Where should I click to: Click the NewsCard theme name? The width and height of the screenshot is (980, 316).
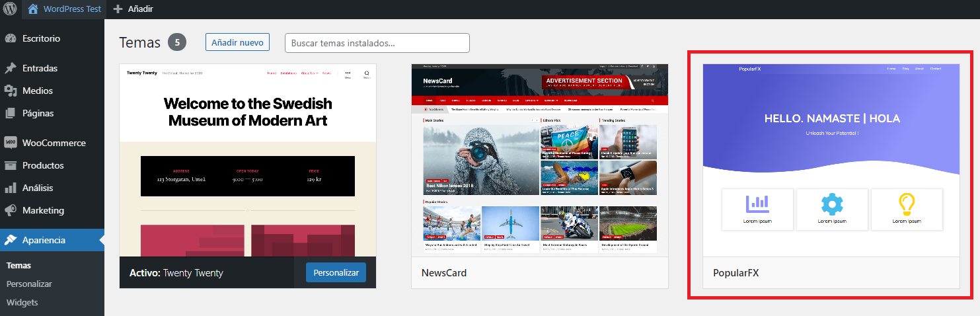coord(444,272)
